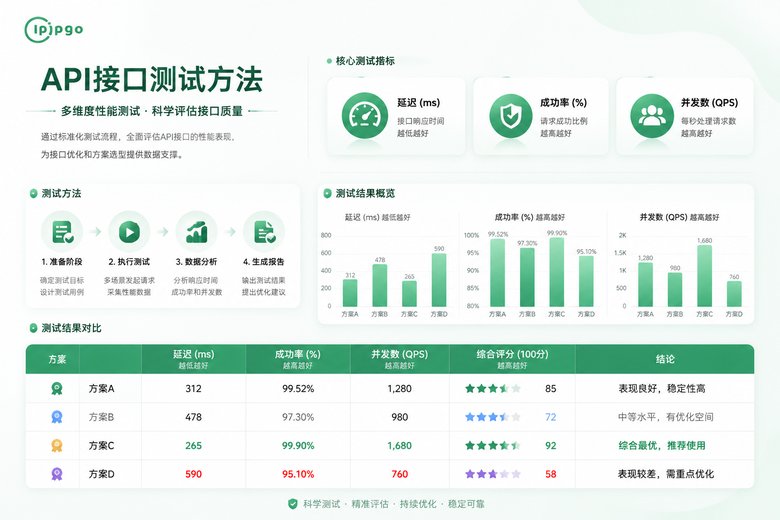Click the 95.10% bar in the 成功率 chart

point(586,281)
